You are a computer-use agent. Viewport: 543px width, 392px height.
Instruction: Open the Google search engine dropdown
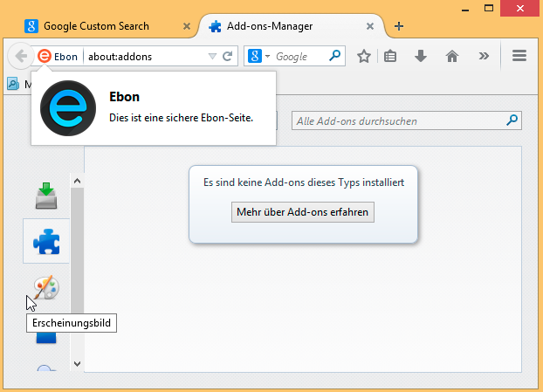(x=258, y=56)
